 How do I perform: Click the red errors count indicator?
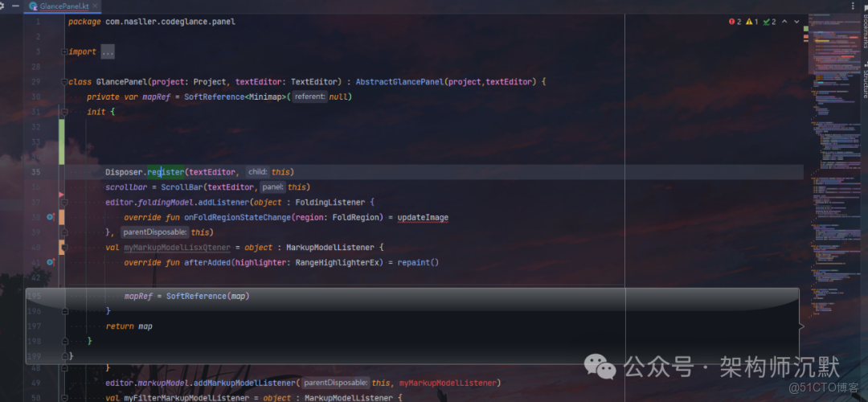735,22
